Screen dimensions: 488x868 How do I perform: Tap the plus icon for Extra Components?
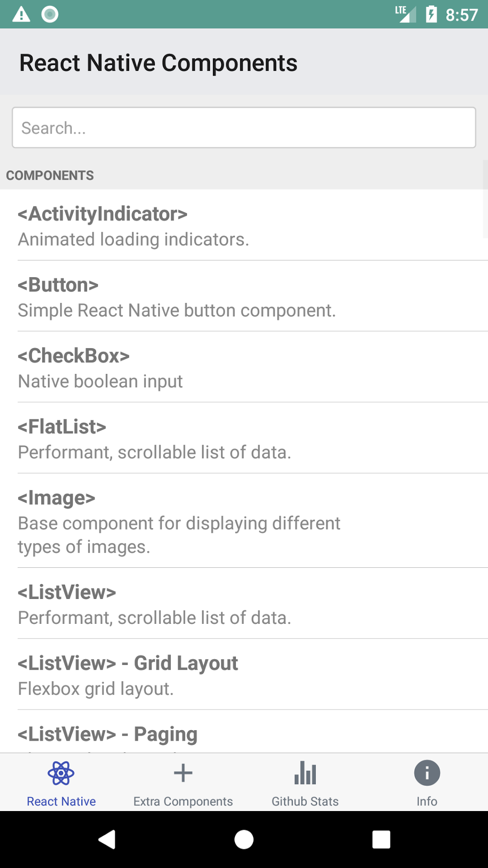click(x=183, y=772)
